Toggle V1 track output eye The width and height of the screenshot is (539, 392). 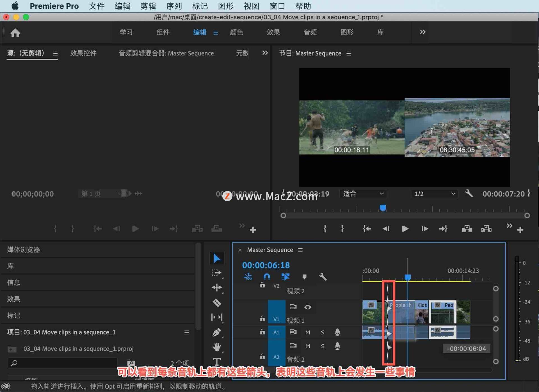click(308, 307)
